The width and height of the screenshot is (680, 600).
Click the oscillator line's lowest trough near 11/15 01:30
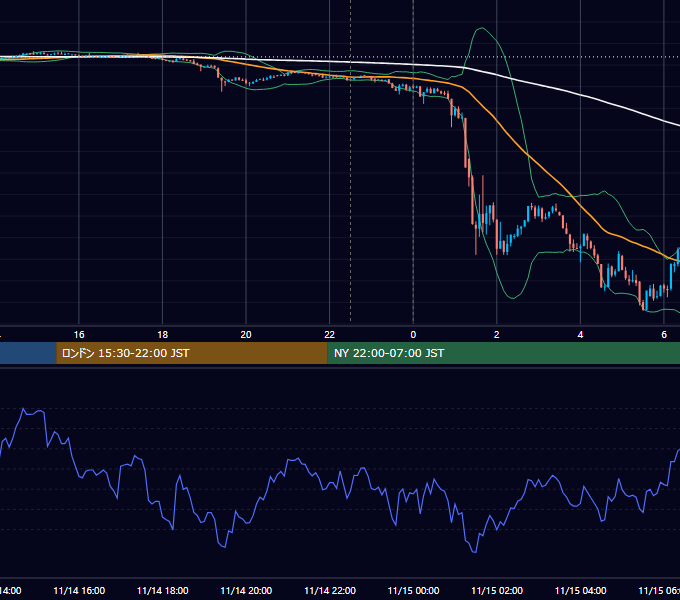tap(474, 551)
